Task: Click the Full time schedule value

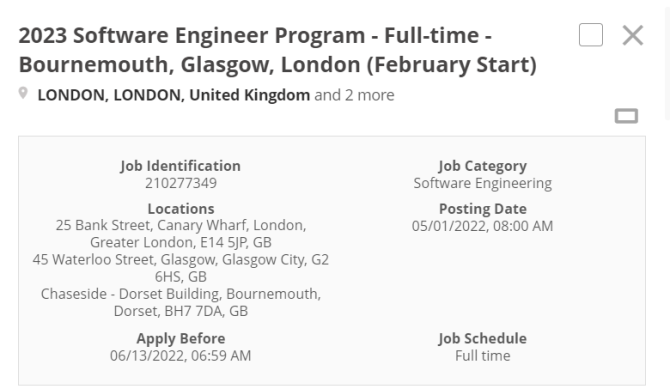Action: (482, 356)
